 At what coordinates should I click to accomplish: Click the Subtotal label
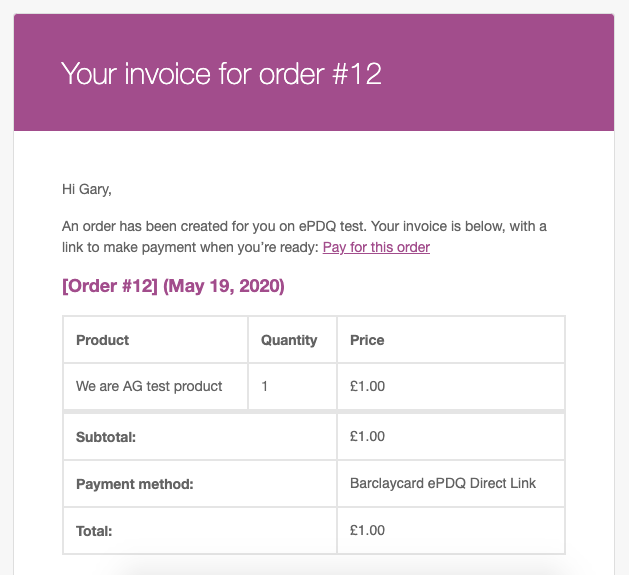(106, 437)
